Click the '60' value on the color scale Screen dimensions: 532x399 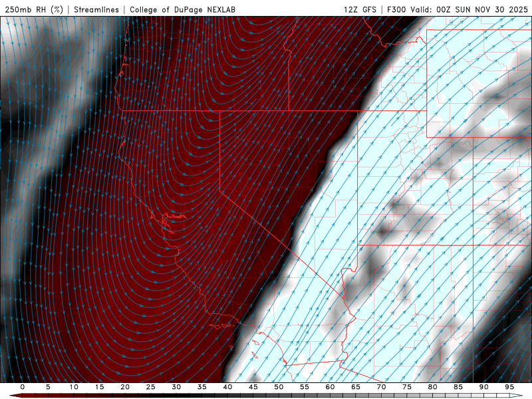click(x=330, y=387)
